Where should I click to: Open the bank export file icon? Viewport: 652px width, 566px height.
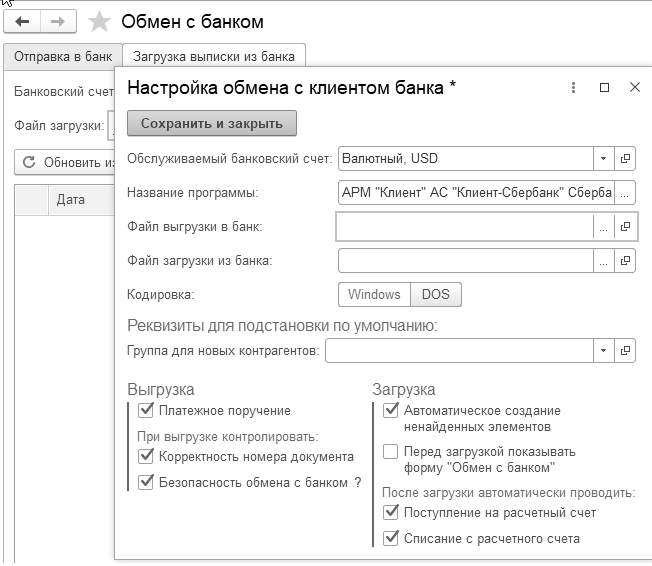(x=626, y=227)
